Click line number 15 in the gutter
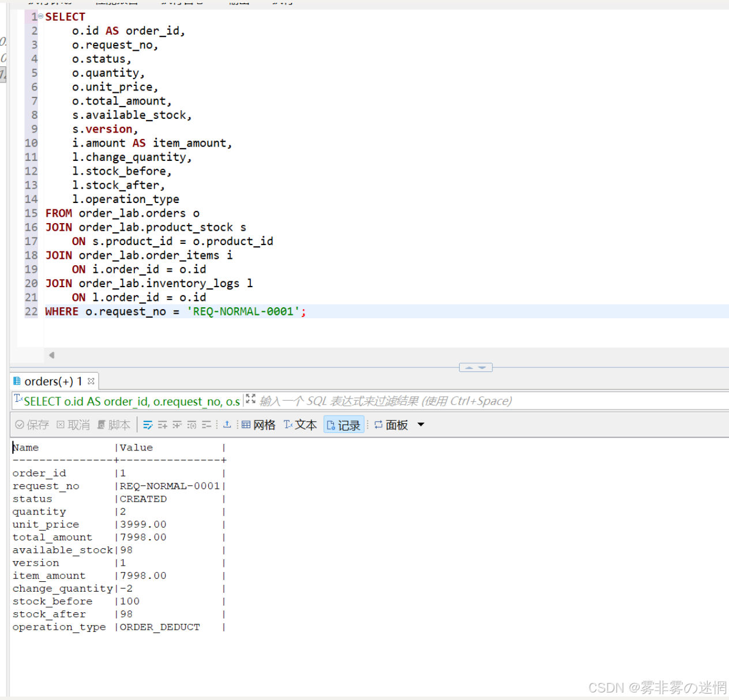 (31, 213)
